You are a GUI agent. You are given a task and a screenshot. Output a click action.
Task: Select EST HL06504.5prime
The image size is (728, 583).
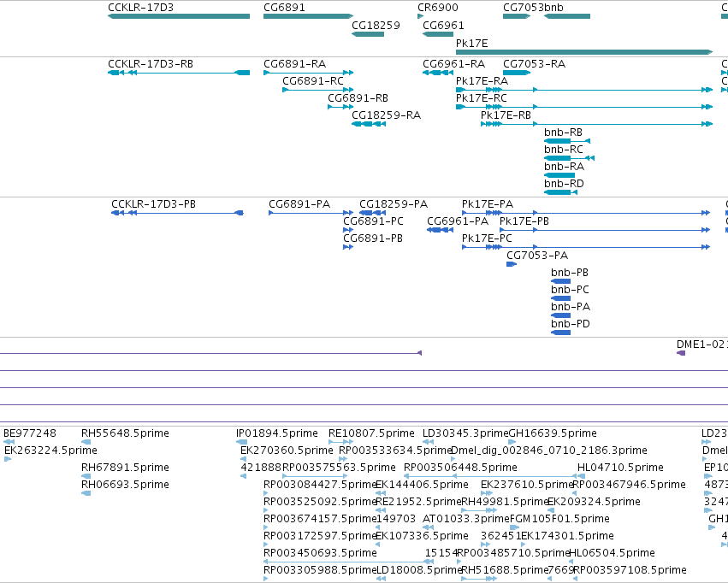(x=571, y=562)
